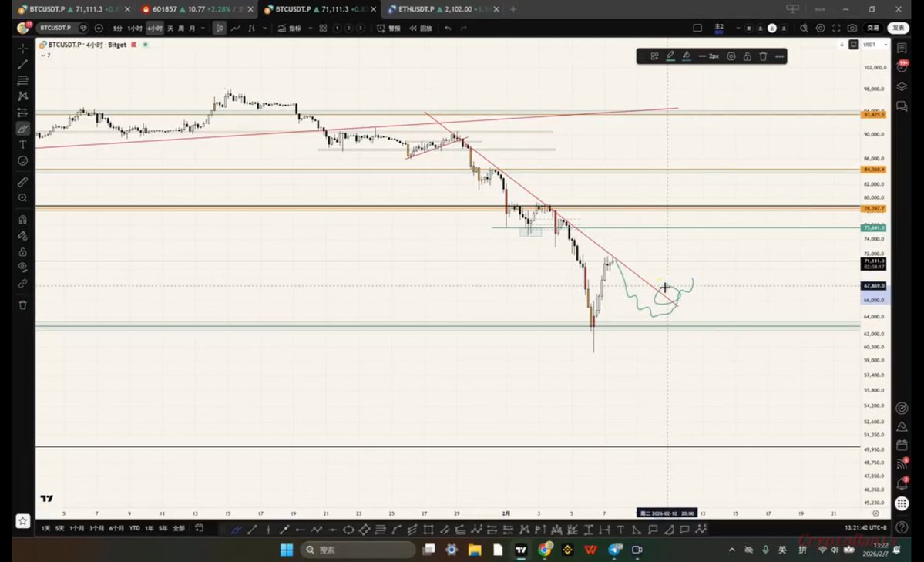The height and width of the screenshot is (562, 924).
Task: Click the Windows Start button
Action: [287, 550]
